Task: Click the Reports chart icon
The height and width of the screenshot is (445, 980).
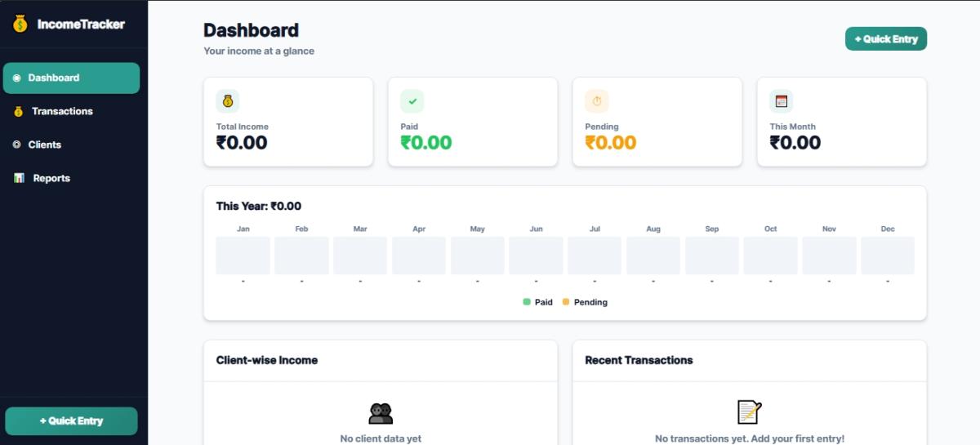Action: (19, 178)
